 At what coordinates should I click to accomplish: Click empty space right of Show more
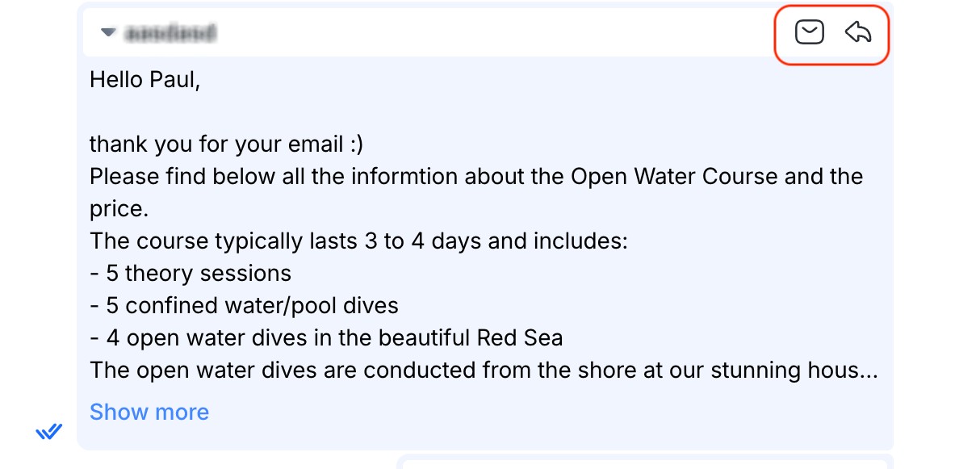(x=525, y=412)
